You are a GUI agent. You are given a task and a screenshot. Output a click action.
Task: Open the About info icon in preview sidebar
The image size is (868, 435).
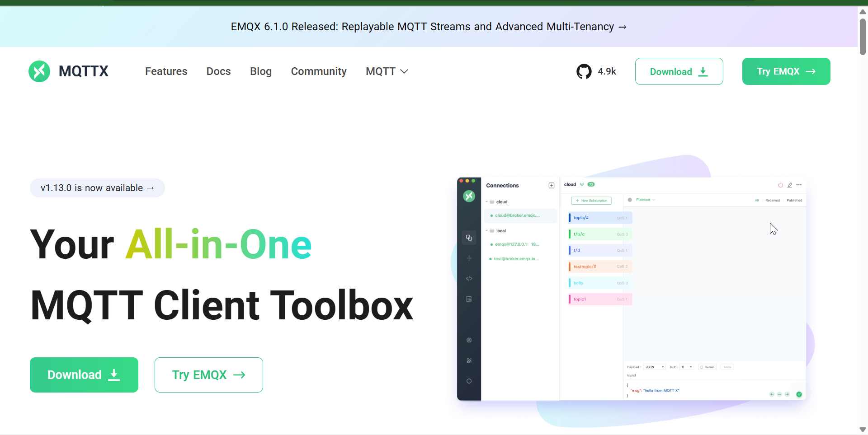(469, 381)
